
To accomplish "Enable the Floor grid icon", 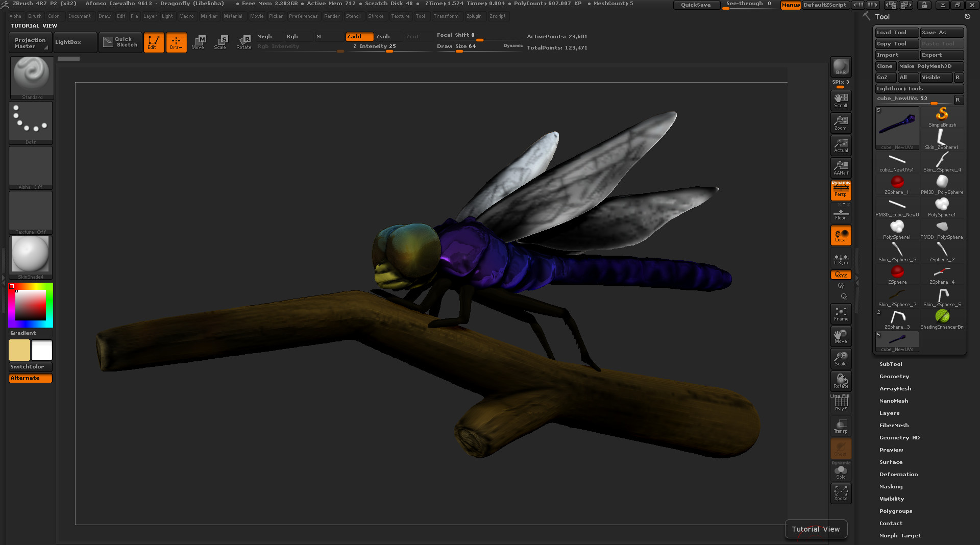I will pos(840,214).
